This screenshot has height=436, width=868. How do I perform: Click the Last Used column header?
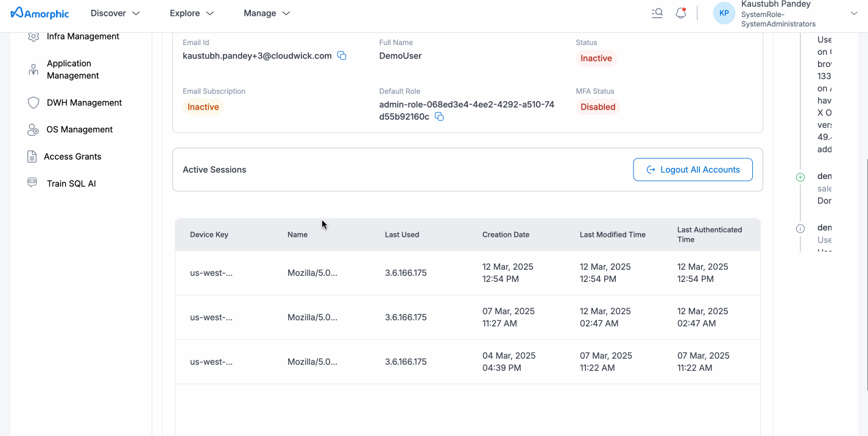(x=402, y=234)
